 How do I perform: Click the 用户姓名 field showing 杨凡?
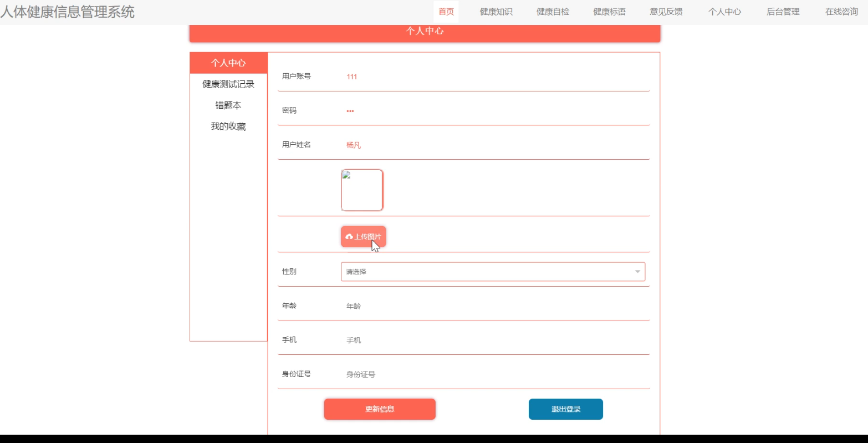coord(493,145)
